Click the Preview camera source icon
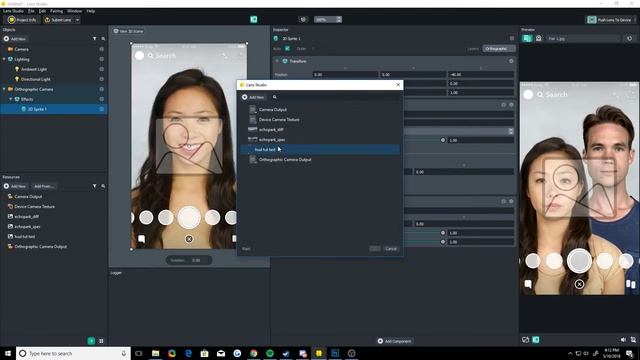640x360 pixels. coord(538,38)
